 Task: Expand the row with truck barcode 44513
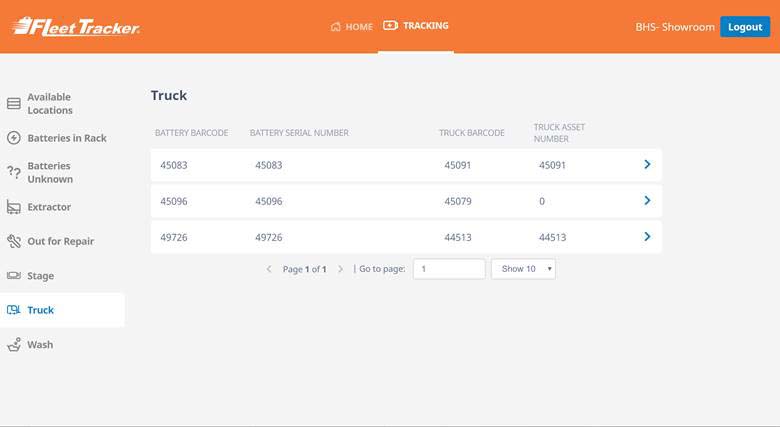pos(647,237)
